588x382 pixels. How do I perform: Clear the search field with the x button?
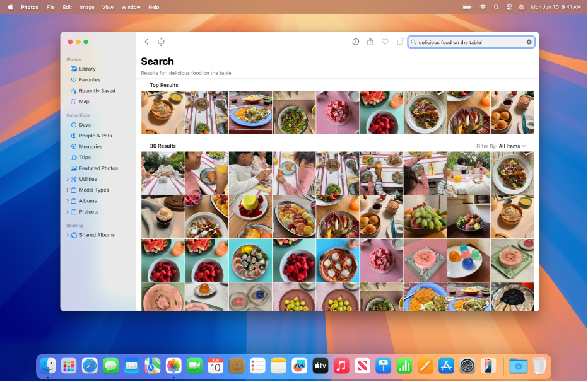529,42
